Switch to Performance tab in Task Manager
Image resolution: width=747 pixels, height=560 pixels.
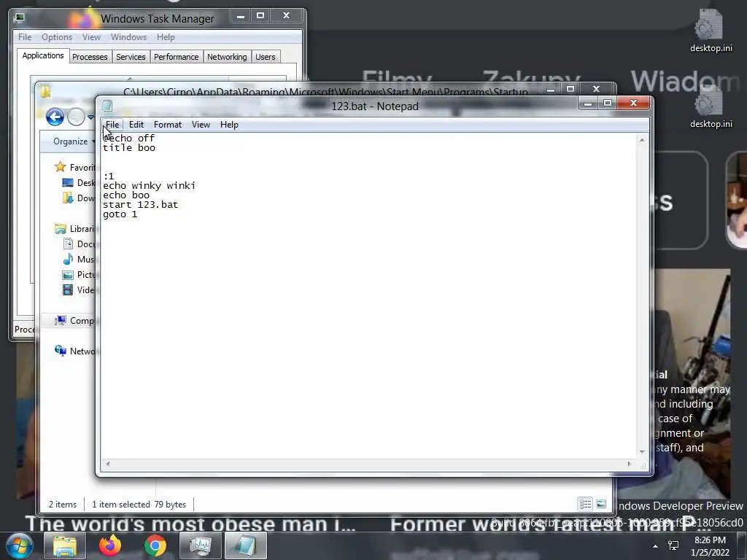177,57
